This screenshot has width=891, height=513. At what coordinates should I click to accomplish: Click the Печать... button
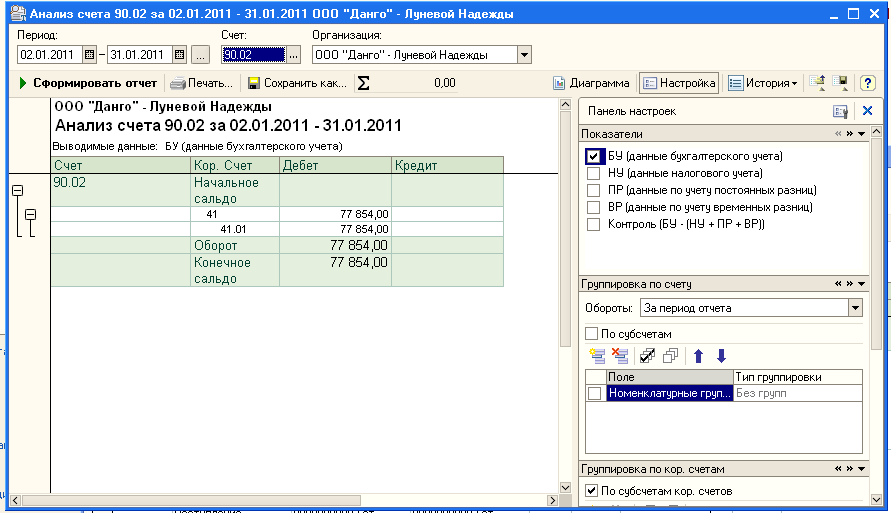click(x=202, y=83)
